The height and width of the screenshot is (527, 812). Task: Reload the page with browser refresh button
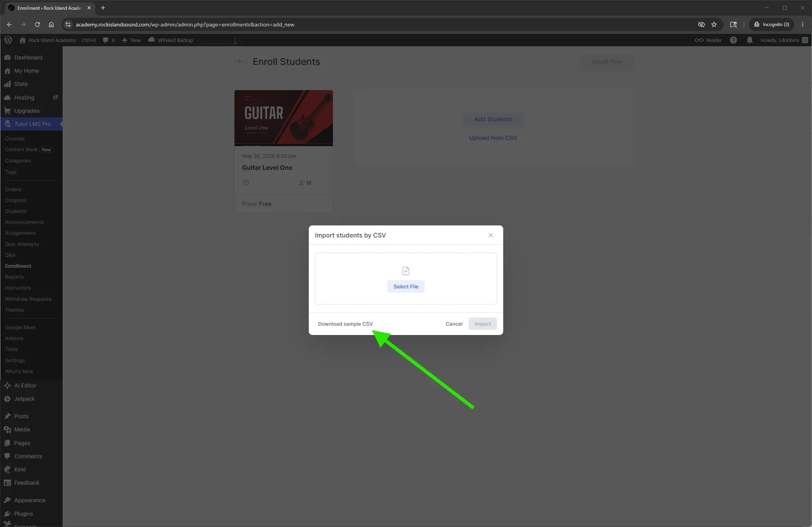pyautogui.click(x=37, y=24)
